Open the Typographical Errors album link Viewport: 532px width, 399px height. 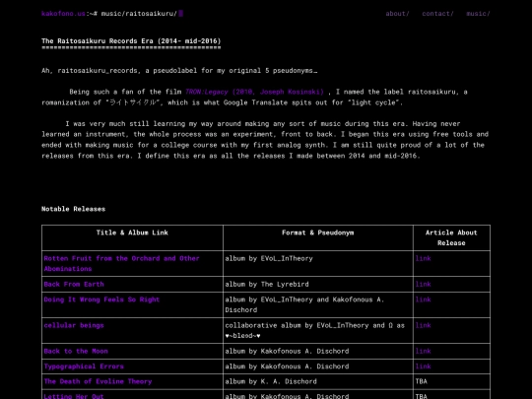coord(84,366)
